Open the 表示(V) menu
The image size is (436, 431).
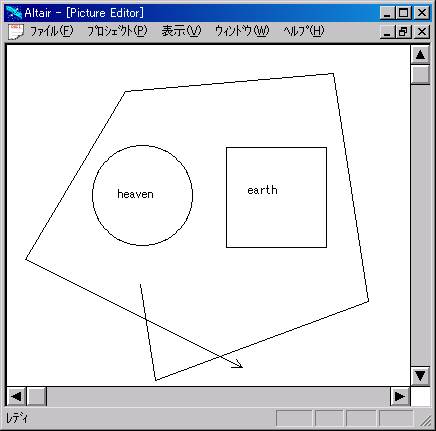coord(181,31)
